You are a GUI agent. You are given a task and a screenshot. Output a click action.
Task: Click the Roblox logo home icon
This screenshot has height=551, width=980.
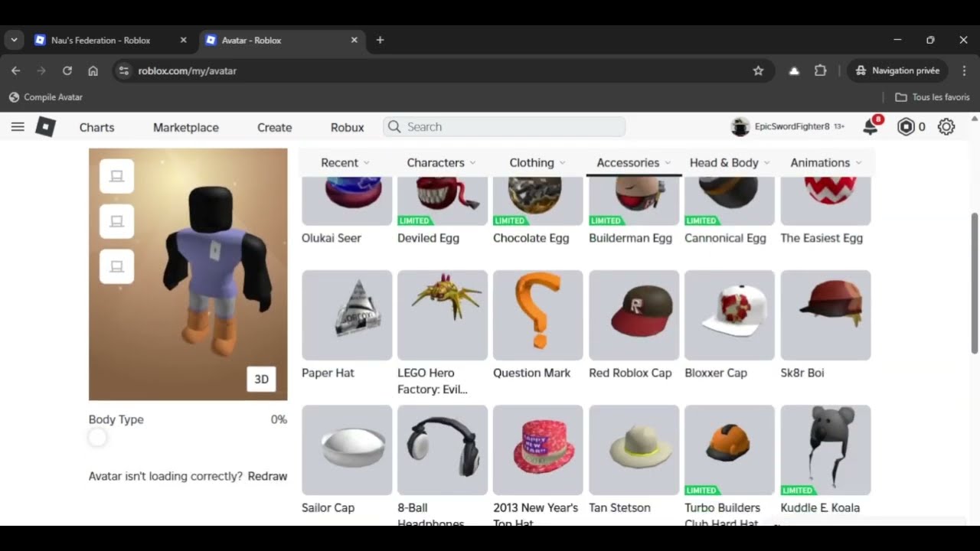(45, 127)
